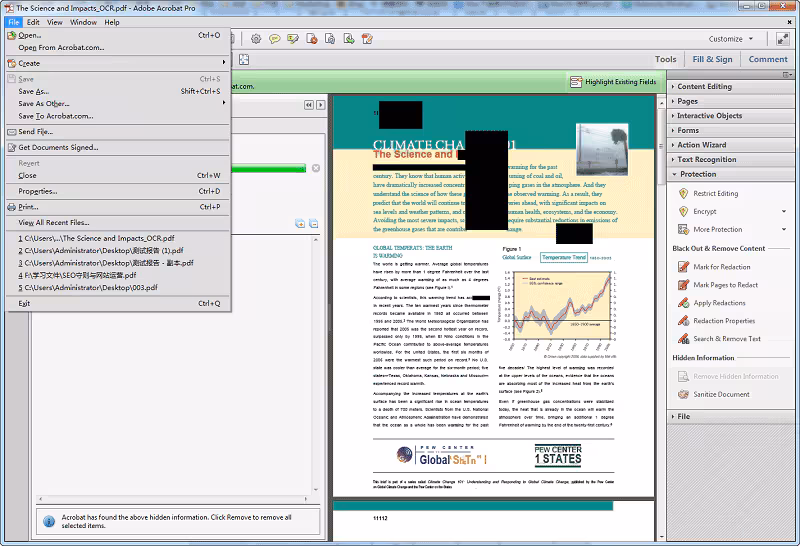Click the extract page toolbar icon
Screen dimensions: 800x546
[349, 39]
